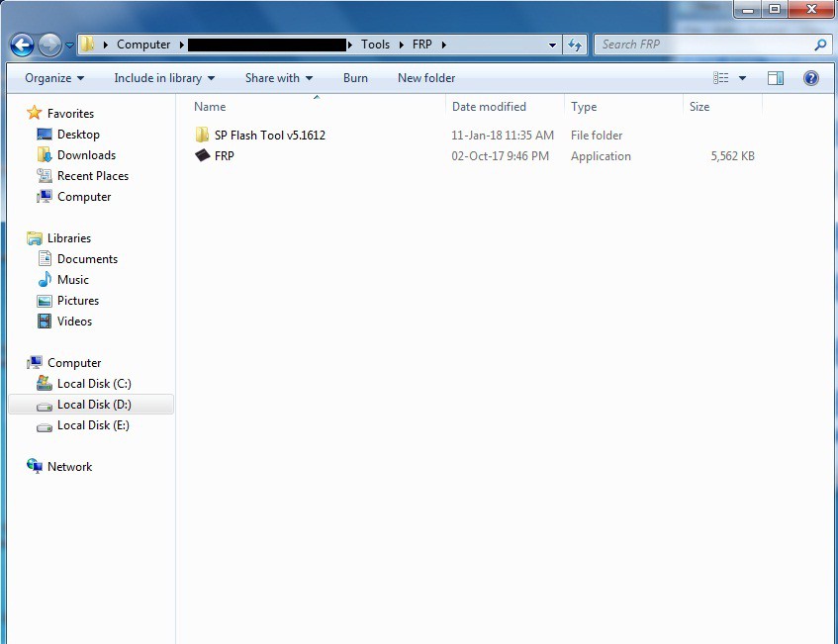The height and width of the screenshot is (644, 838).
Task: Sort by the Date modified column header
Action: (489, 107)
